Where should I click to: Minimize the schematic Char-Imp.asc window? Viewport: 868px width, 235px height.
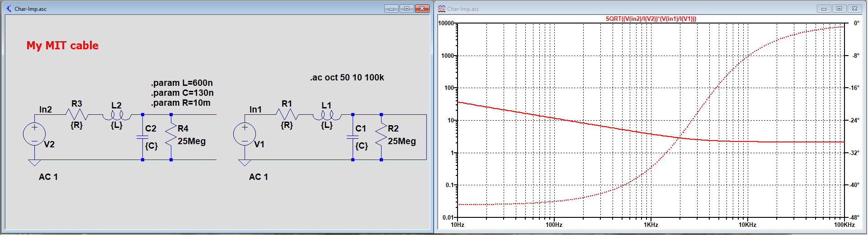(392, 9)
